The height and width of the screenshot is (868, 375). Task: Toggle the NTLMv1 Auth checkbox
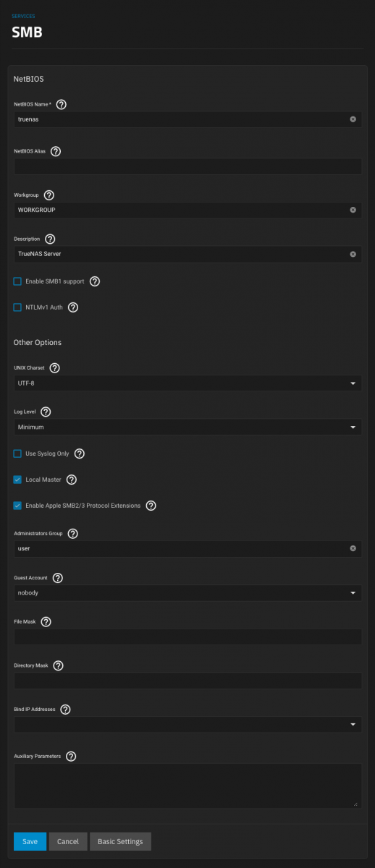pyautogui.click(x=17, y=307)
